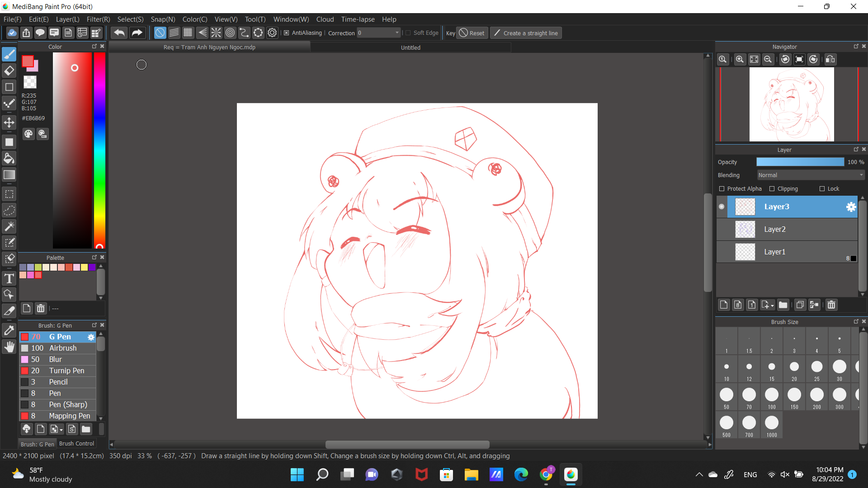Viewport: 868px width, 488px height.
Task: Enable Protect Alpha checkbox
Action: coord(722,189)
